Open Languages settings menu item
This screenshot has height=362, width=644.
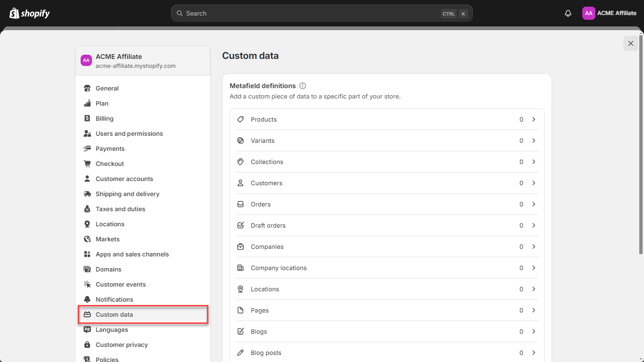click(143, 329)
